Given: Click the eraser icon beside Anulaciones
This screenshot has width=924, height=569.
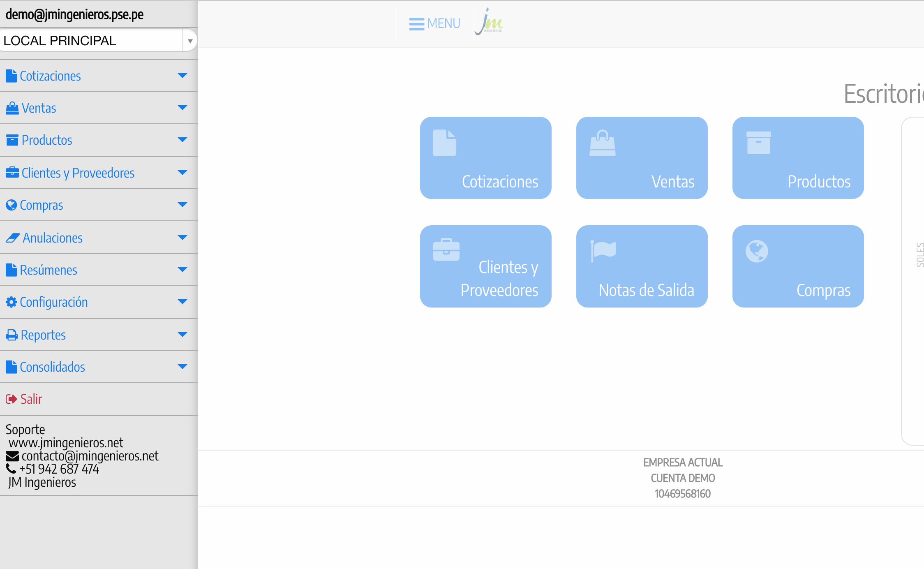Looking at the screenshot, I should click(x=12, y=238).
